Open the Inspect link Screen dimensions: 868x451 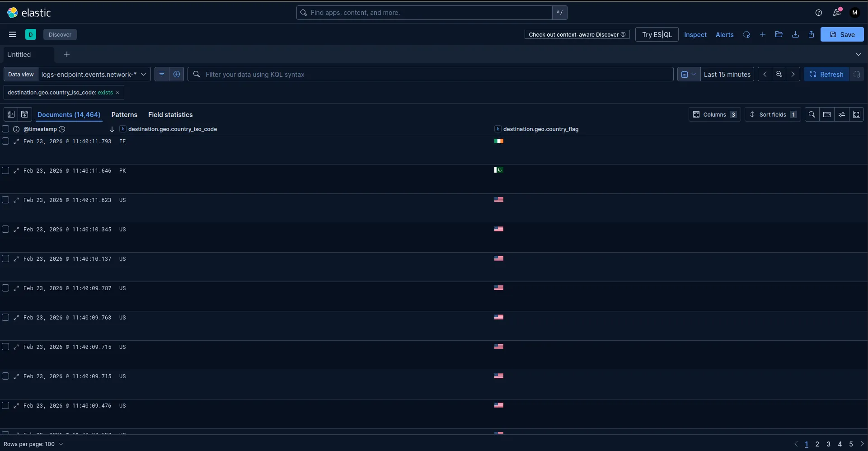pos(695,34)
